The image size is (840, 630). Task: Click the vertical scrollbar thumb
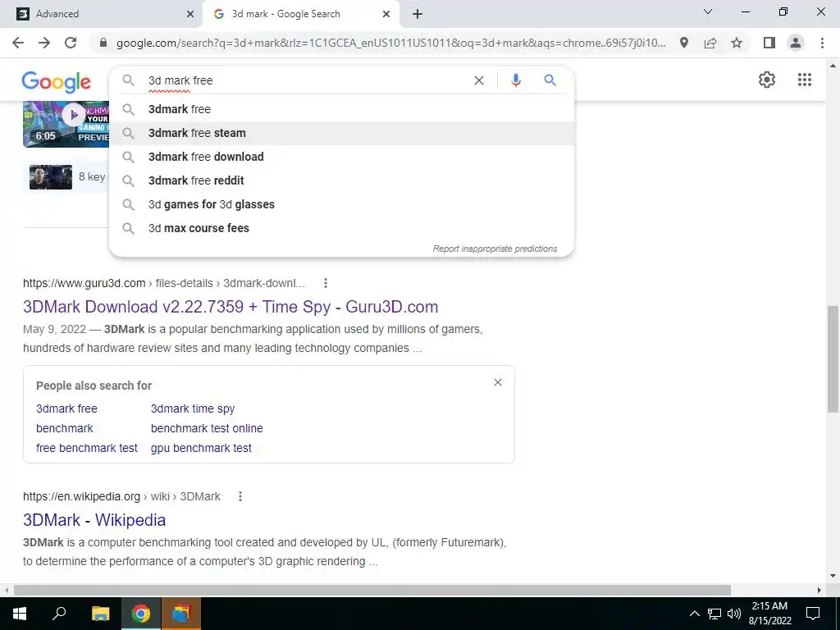(x=833, y=359)
